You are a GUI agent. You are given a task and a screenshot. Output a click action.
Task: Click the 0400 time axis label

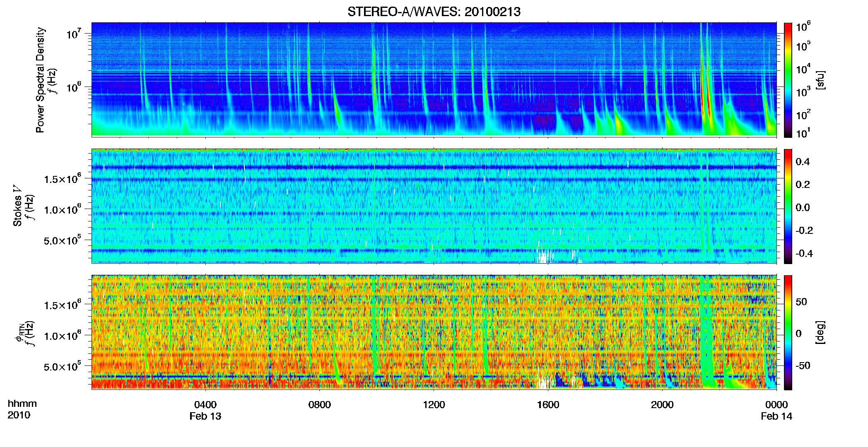tap(205, 404)
